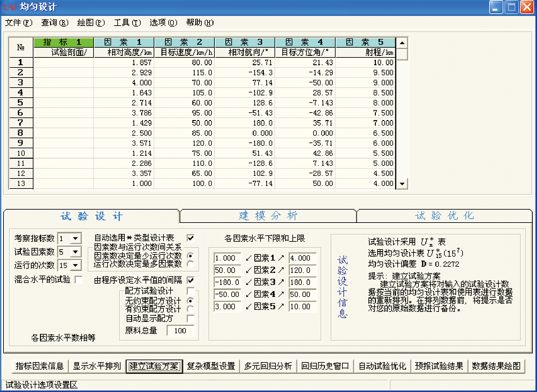This screenshot has width=537, height=392.
Task: Toggle 由程序设定水平值的间隔 checkbox
Action: point(191,280)
